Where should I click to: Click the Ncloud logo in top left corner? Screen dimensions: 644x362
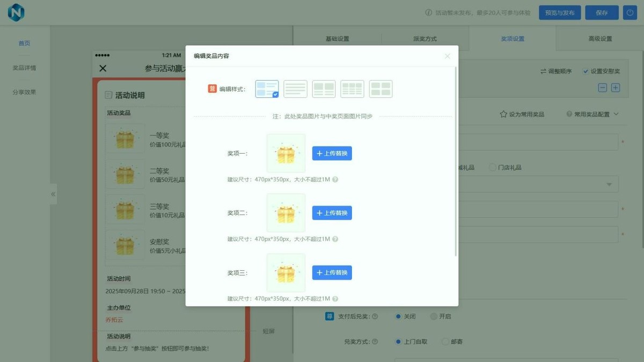pos(16,12)
